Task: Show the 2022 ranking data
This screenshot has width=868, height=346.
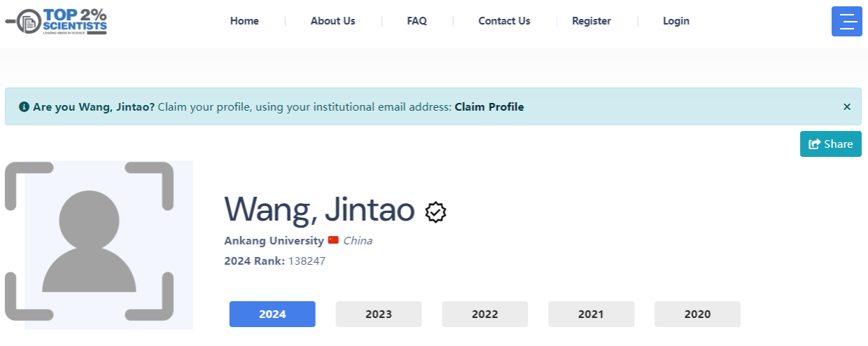Action: coord(484,314)
